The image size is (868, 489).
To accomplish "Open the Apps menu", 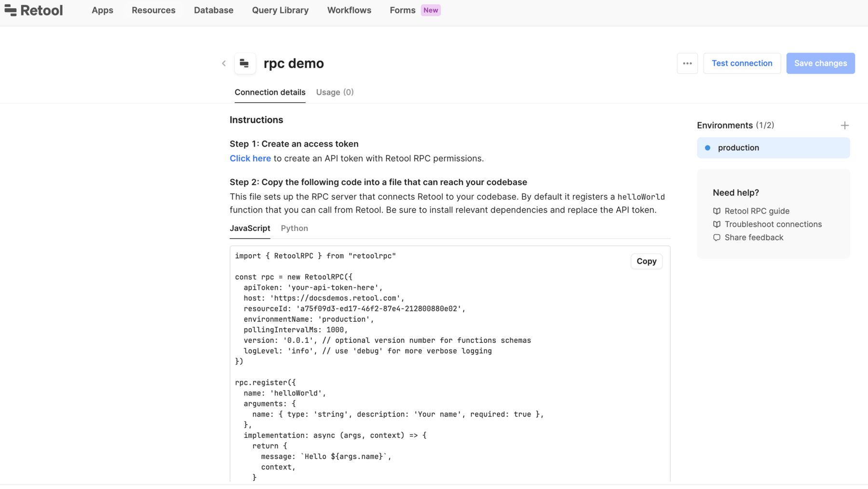I will (102, 10).
